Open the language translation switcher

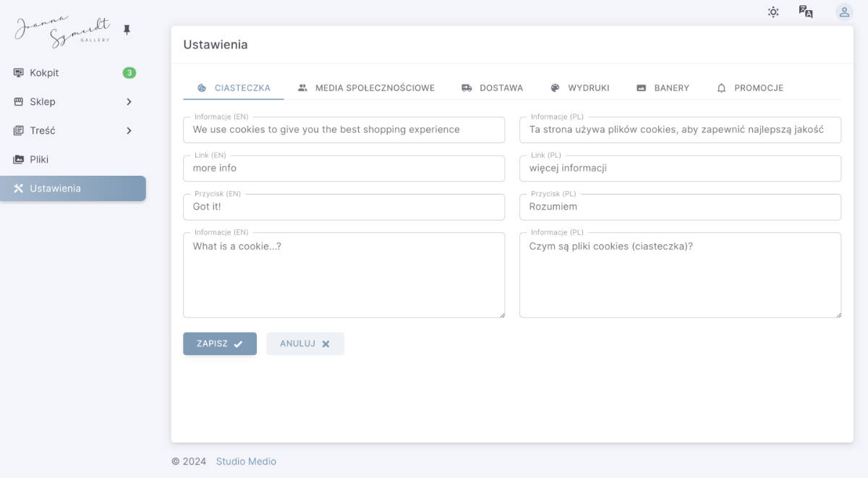(806, 12)
